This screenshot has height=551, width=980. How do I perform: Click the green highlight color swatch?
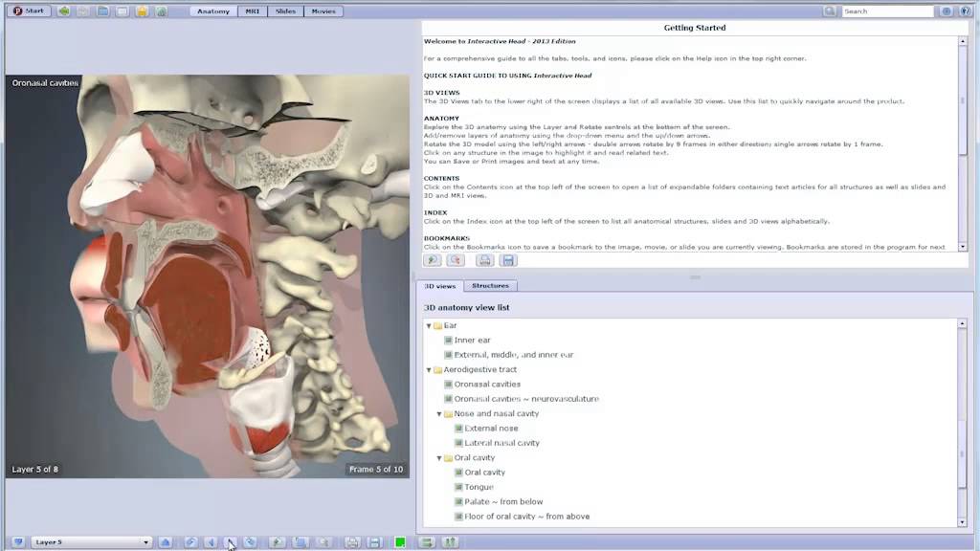pyautogui.click(x=400, y=542)
